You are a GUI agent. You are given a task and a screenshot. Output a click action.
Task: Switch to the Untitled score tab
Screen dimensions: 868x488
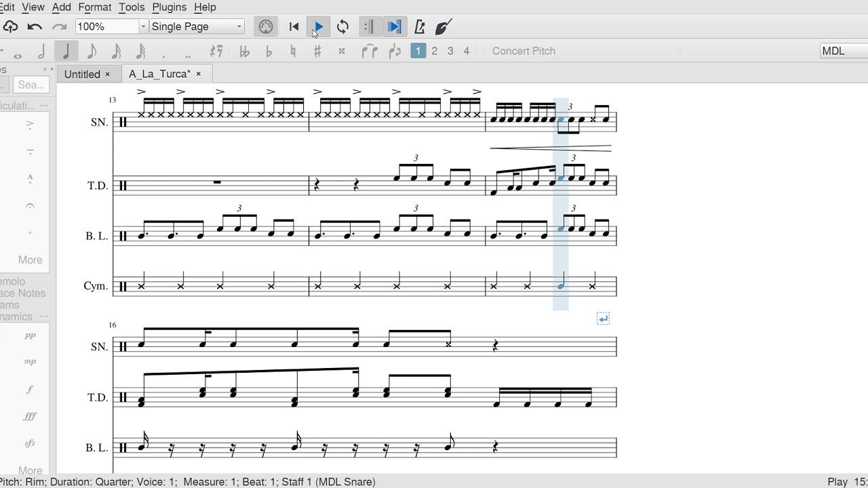click(x=82, y=74)
